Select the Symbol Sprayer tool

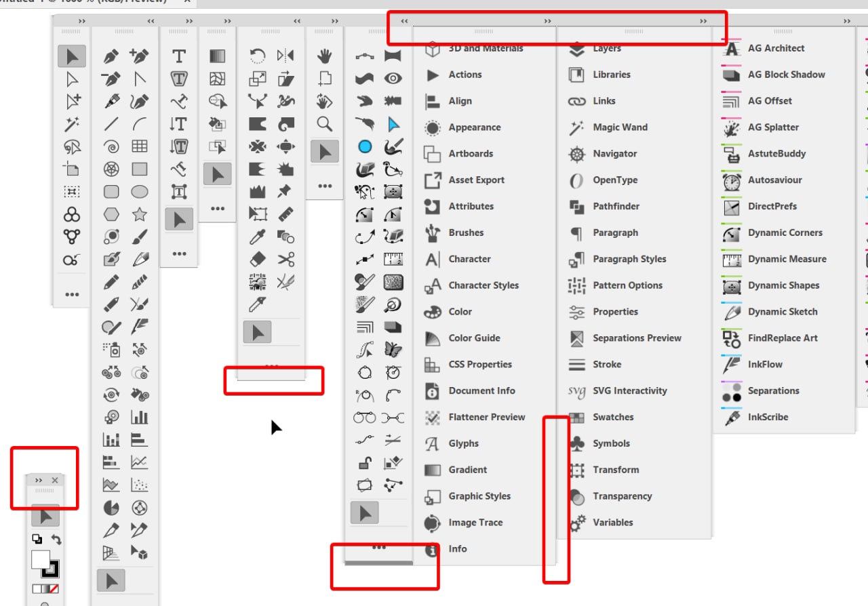tap(111, 350)
